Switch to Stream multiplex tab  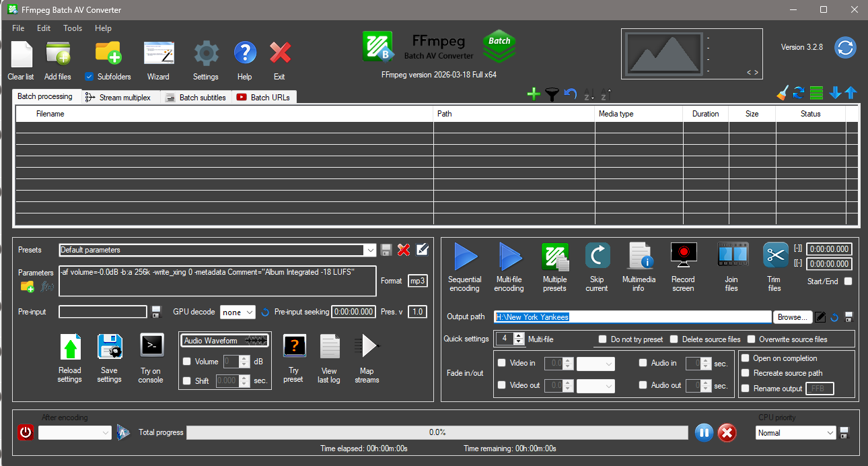[122, 98]
